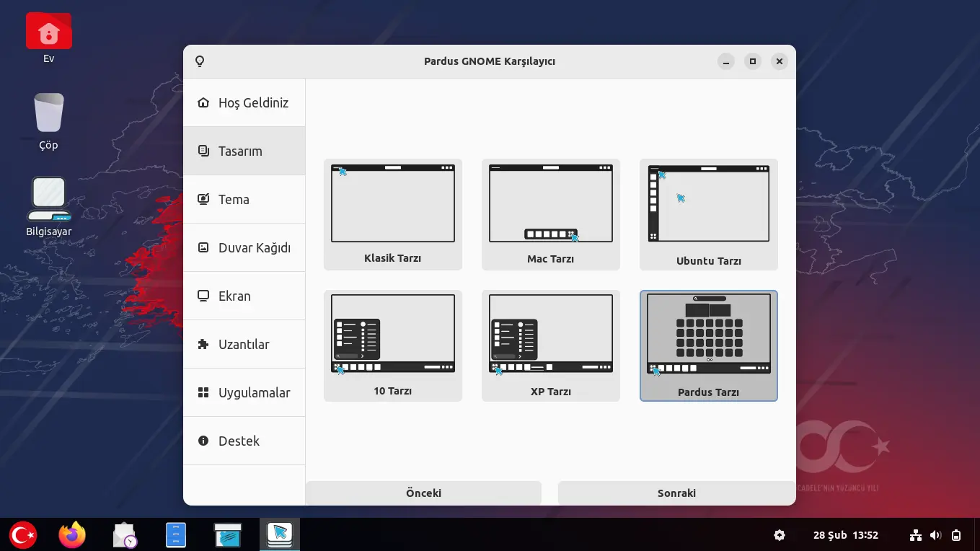Click the monitor icon beside Ekran
The height and width of the screenshot is (551, 980).
tap(203, 296)
